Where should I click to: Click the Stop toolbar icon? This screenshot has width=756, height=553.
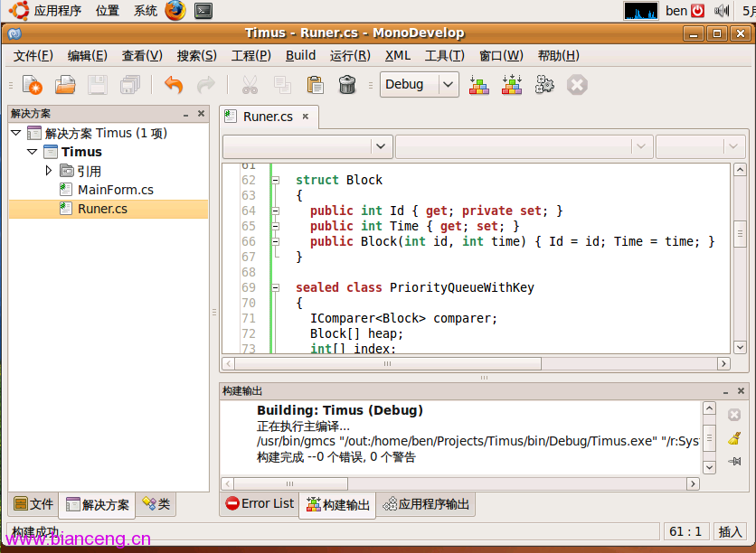click(x=577, y=85)
